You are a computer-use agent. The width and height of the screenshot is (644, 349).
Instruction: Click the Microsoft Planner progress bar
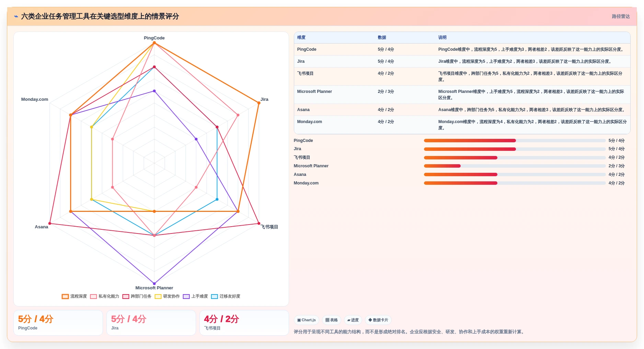pyautogui.click(x=515, y=166)
